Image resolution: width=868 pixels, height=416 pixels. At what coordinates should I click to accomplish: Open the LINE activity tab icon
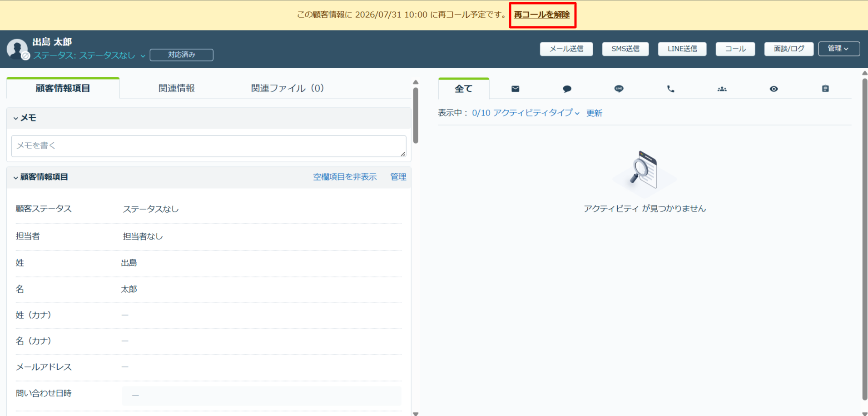click(619, 89)
